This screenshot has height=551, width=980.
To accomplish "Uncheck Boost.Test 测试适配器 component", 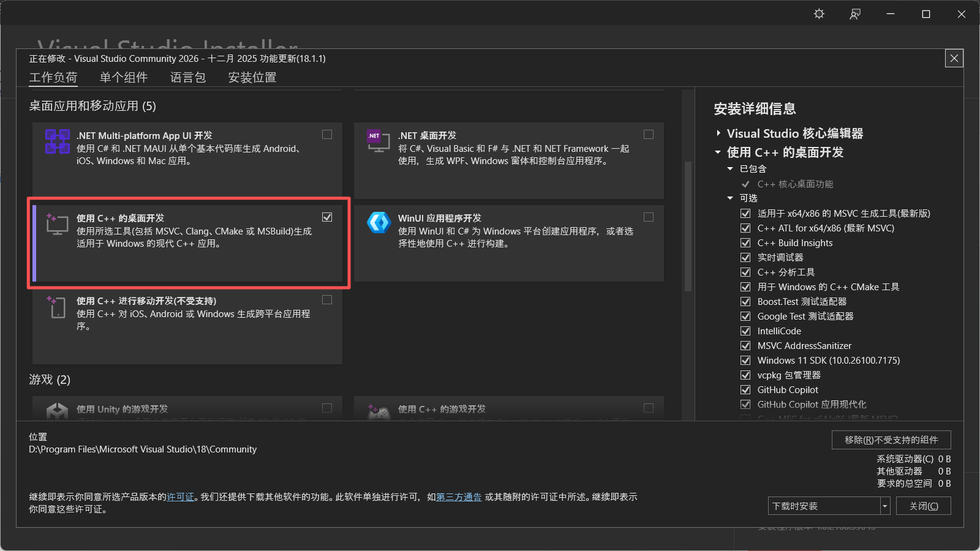I will [x=745, y=302].
